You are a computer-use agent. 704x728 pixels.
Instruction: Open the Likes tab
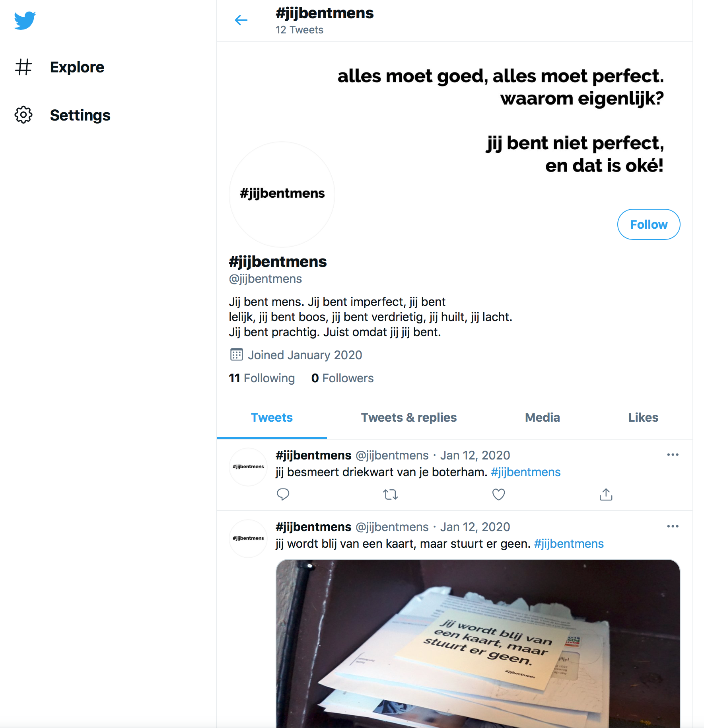pyautogui.click(x=643, y=418)
